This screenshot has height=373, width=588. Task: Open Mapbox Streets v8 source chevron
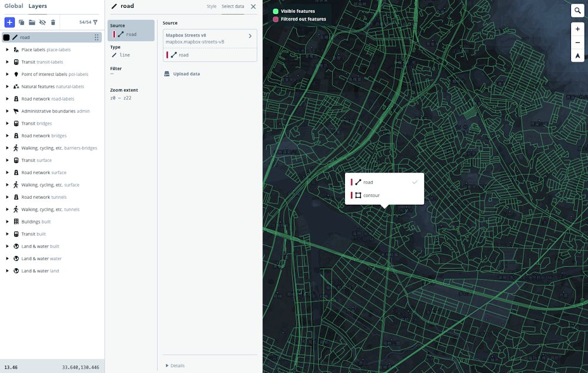coord(250,36)
